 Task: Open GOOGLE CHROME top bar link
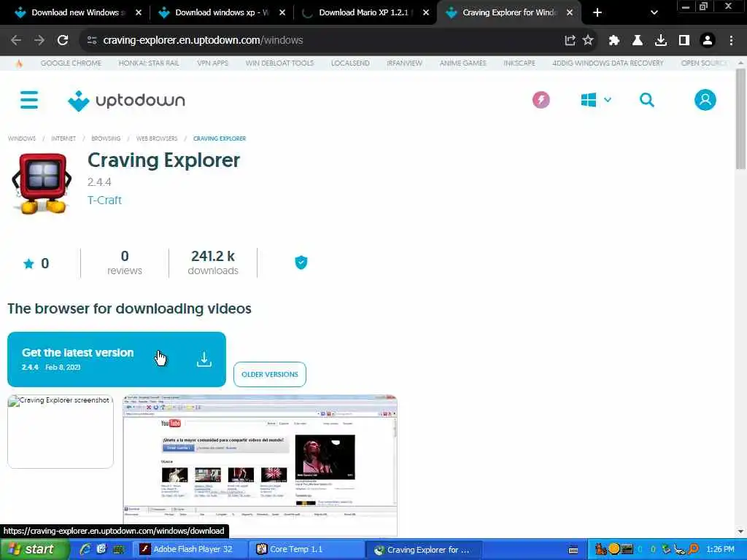pos(71,63)
